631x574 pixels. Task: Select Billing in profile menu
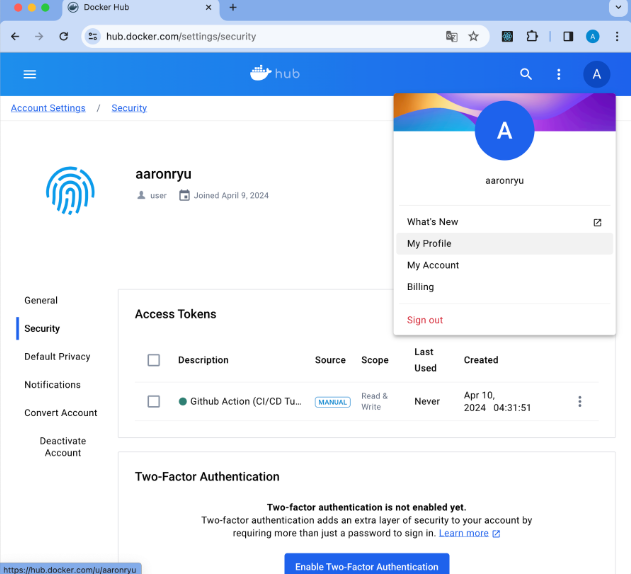click(x=504, y=287)
